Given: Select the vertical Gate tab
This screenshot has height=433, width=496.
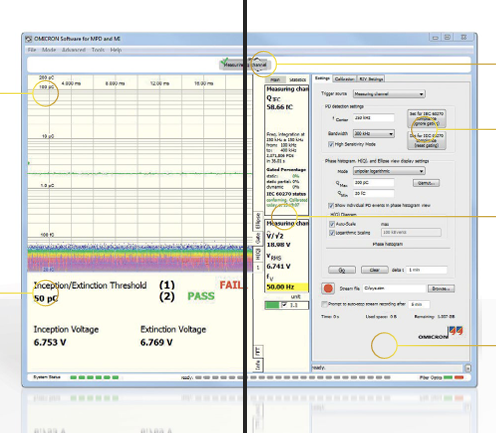Looking at the screenshot, I should tap(258, 238).
